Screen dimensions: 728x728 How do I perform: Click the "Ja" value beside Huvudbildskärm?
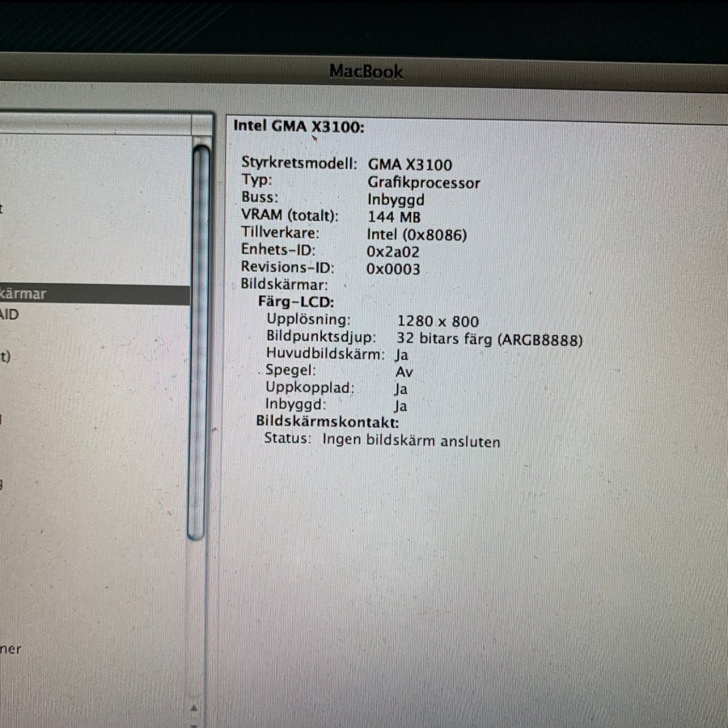[x=401, y=355]
